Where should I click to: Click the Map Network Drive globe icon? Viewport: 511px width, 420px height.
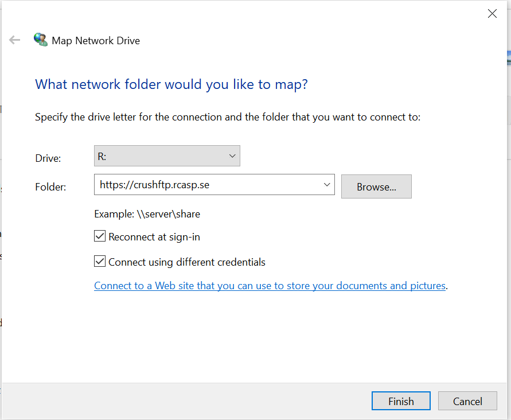(41, 40)
